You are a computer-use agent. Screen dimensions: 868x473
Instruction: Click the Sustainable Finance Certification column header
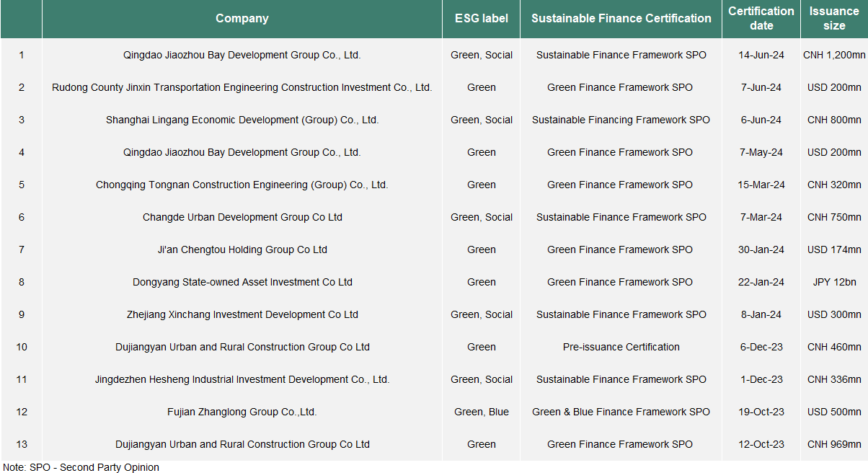[621, 19]
